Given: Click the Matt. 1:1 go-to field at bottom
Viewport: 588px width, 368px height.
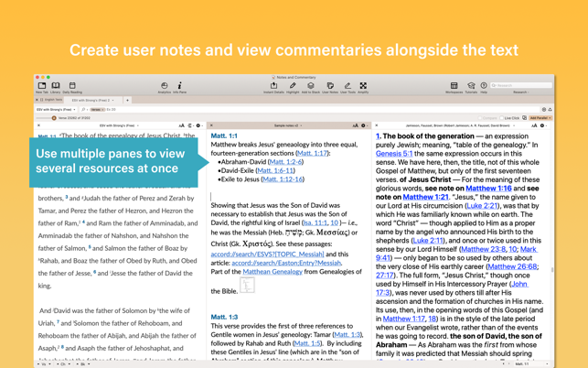Looking at the screenshot, I should pyautogui.click(x=527, y=363).
